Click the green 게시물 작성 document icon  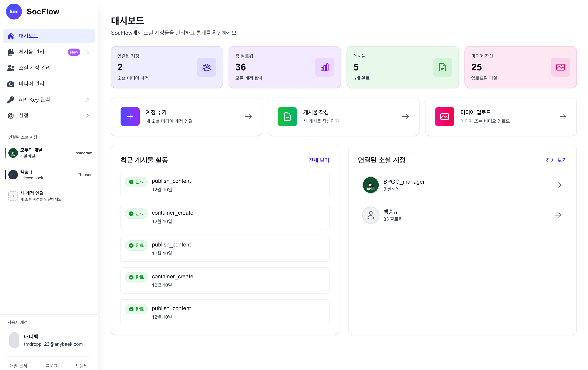287,117
